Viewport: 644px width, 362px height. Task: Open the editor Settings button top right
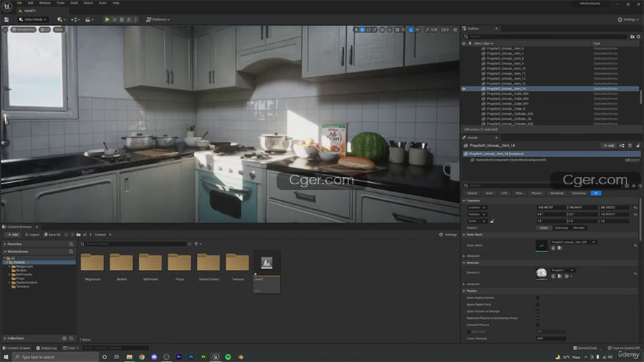(629, 19)
